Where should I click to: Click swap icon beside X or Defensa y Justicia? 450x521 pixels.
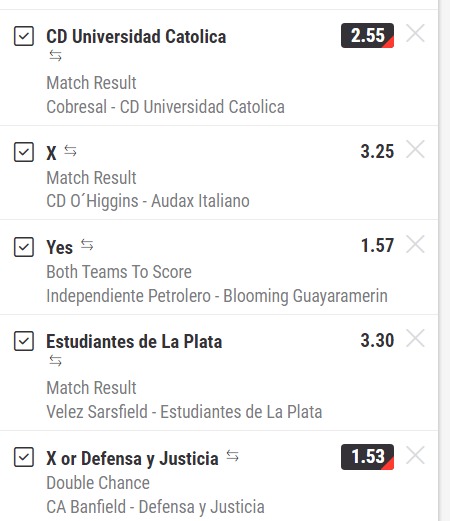[x=232, y=456]
